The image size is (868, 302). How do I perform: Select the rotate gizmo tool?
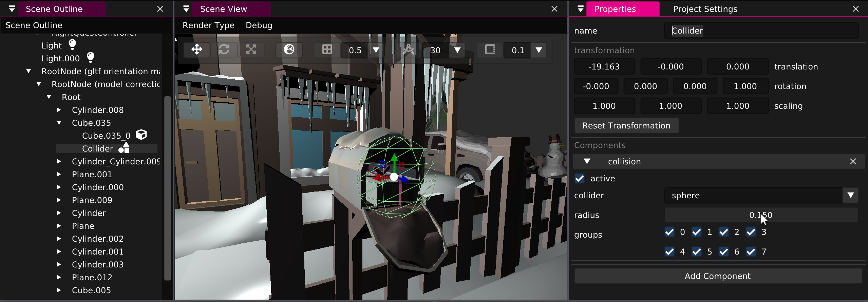click(224, 50)
